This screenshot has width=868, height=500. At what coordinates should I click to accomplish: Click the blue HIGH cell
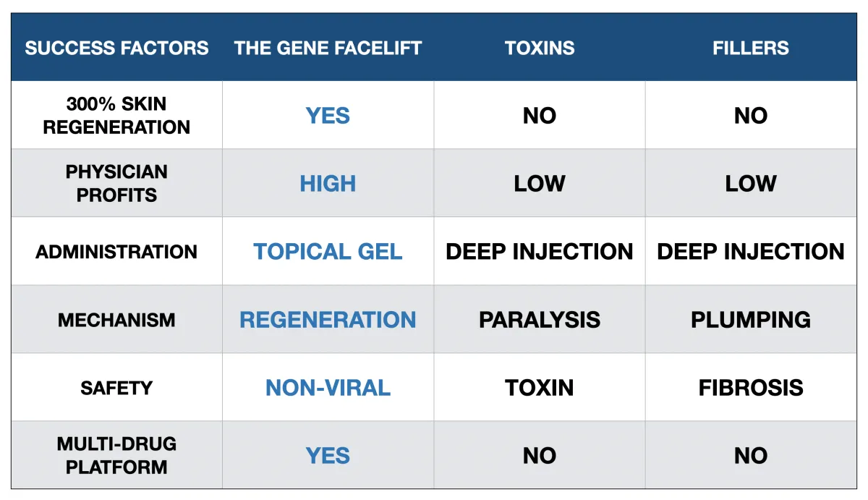click(x=328, y=183)
